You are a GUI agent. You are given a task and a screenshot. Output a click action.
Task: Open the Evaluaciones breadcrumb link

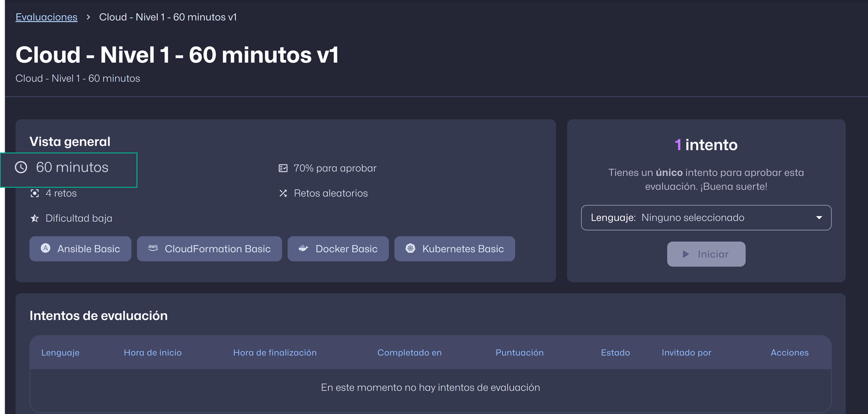point(46,17)
